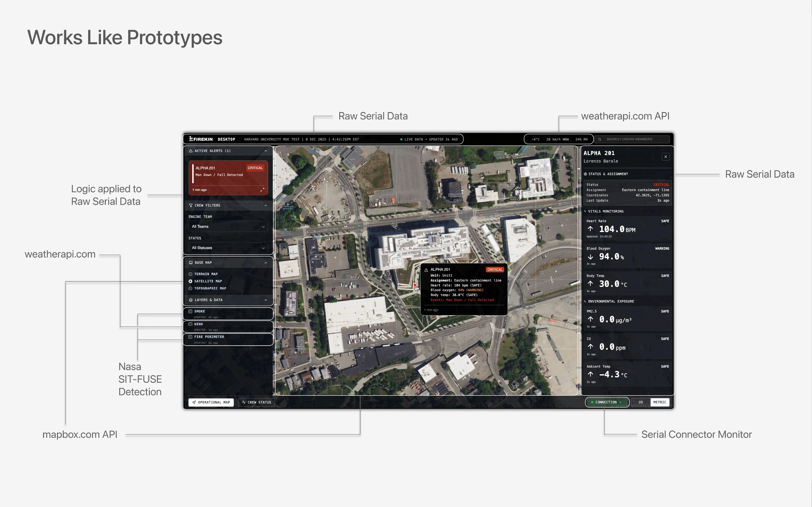812x507 pixels.
Task: Switch to the Crew Status tab
Action: click(256, 402)
